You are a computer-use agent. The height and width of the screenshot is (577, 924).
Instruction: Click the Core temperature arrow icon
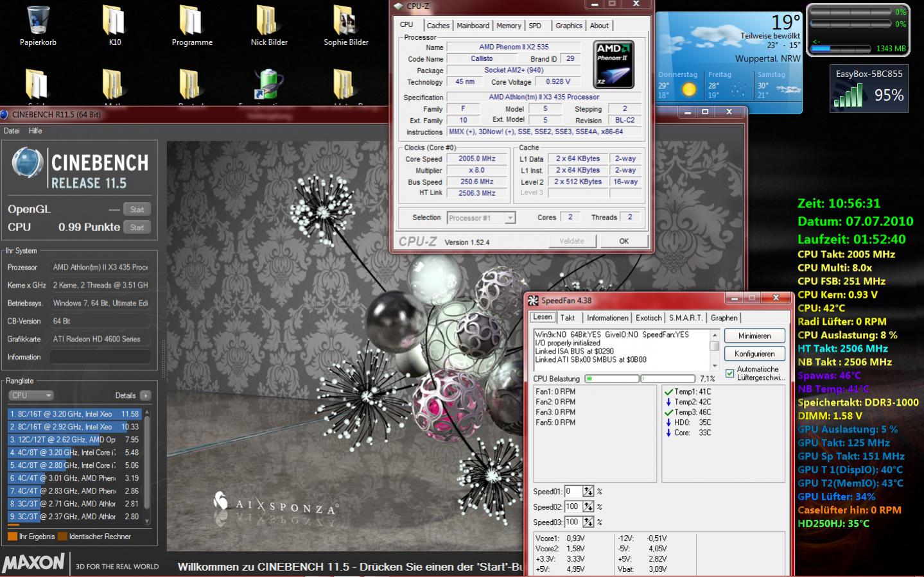(668, 433)
